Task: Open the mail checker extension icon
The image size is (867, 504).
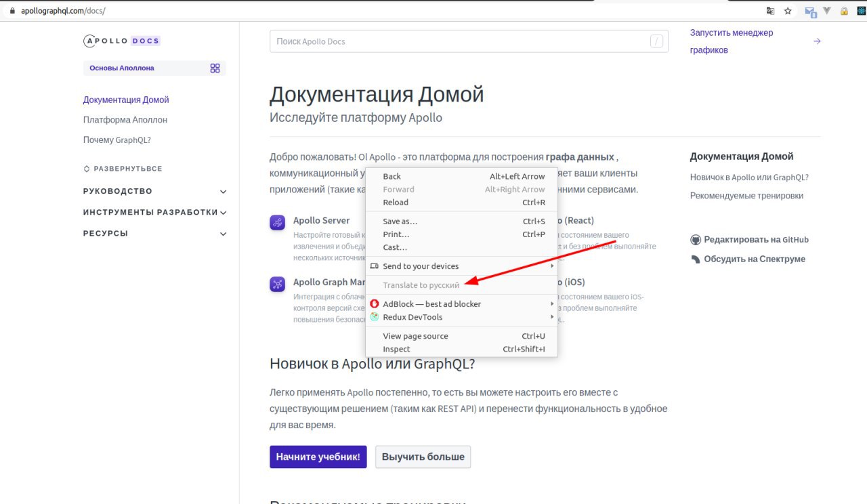Action: point(810,11)
